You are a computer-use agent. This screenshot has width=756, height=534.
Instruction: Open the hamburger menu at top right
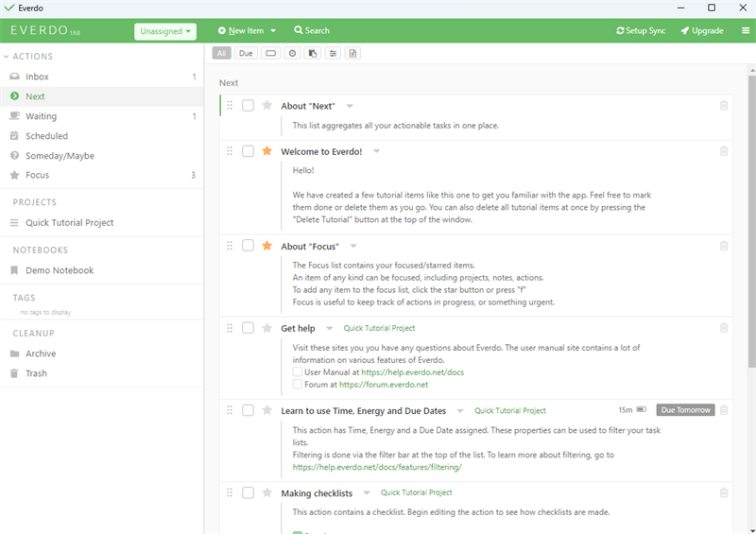[x=746, y=30]
